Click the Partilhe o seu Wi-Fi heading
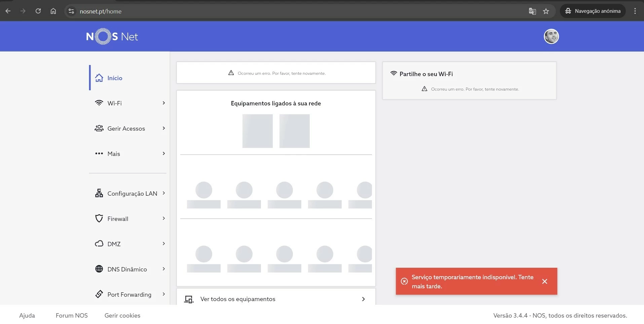The height and width of the screenshot is (324, 644). point(426,74)
